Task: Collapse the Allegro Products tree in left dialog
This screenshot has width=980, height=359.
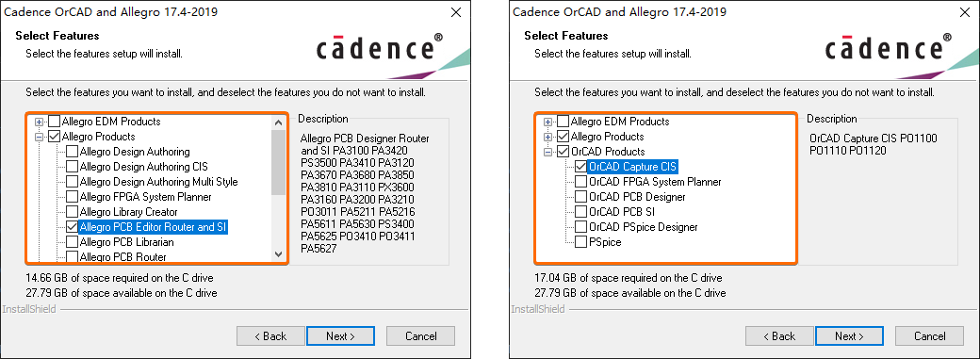Action: [40, 137]
